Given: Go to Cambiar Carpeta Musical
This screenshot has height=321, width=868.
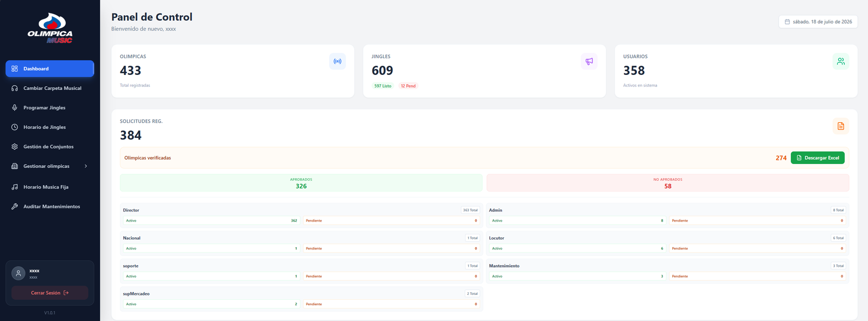Looking at the screenshot, I should [x=50, y=89].
